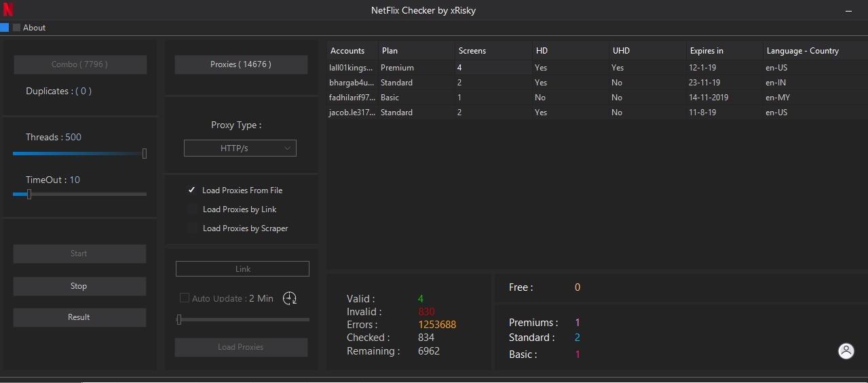Image resolution: width=868 pixels, height=383 pixels.
Task: Click the Checked count 834
Action: 426,338
